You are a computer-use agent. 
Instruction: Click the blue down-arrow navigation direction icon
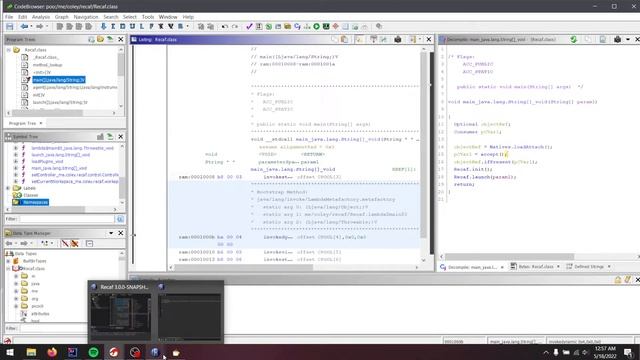tap(103, 27)
